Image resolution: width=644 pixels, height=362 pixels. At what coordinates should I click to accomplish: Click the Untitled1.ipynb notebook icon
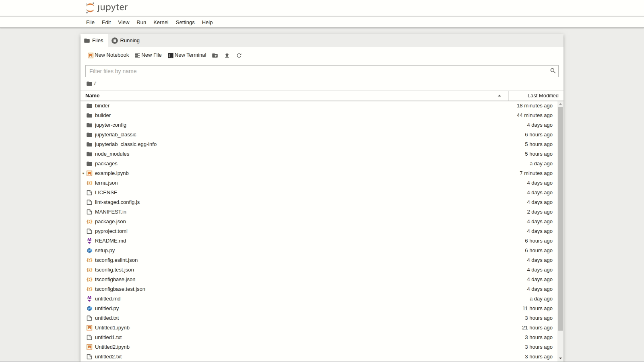(89, 328)
